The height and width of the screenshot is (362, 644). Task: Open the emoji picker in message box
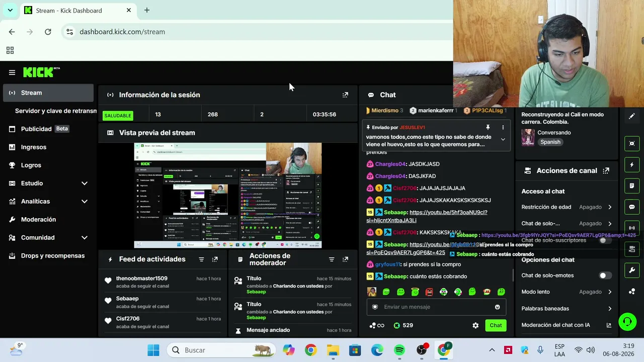click(498, 307)
